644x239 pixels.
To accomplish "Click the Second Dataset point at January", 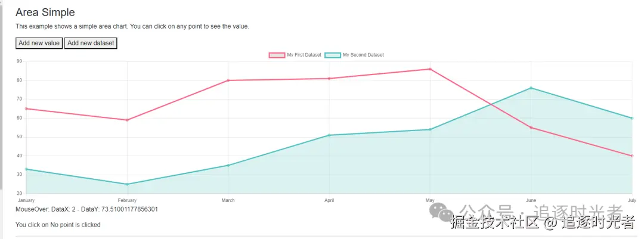I will tap(26, 169).
